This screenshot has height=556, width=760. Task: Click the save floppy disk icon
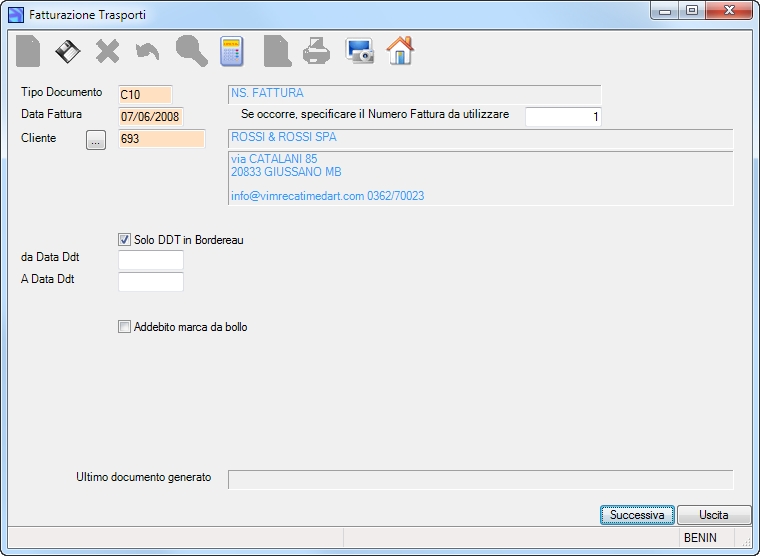click(67, 51)
